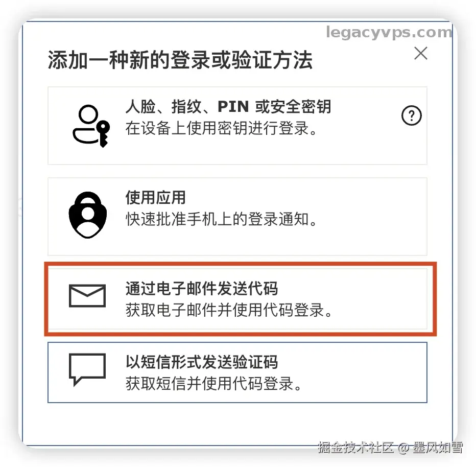The image size is (476, 467).
Task: Click the speech bubble SMS icon
Action: [87, 369]
